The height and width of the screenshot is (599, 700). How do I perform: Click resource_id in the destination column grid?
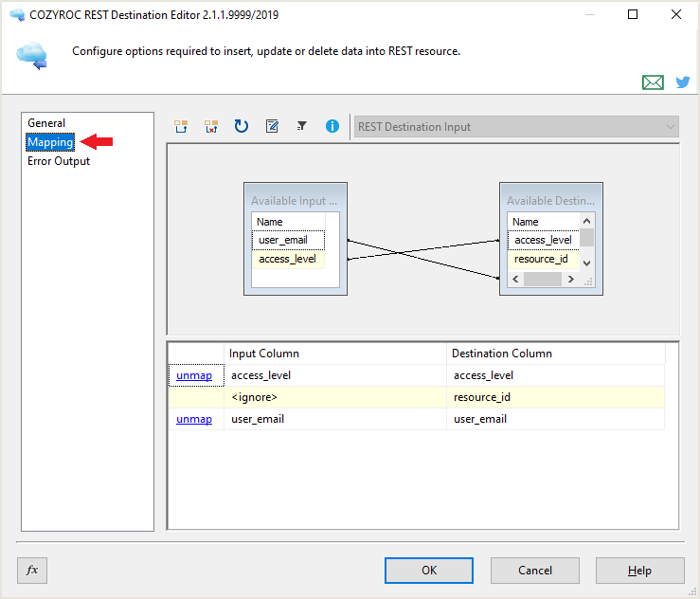click(x=555, y=397)
